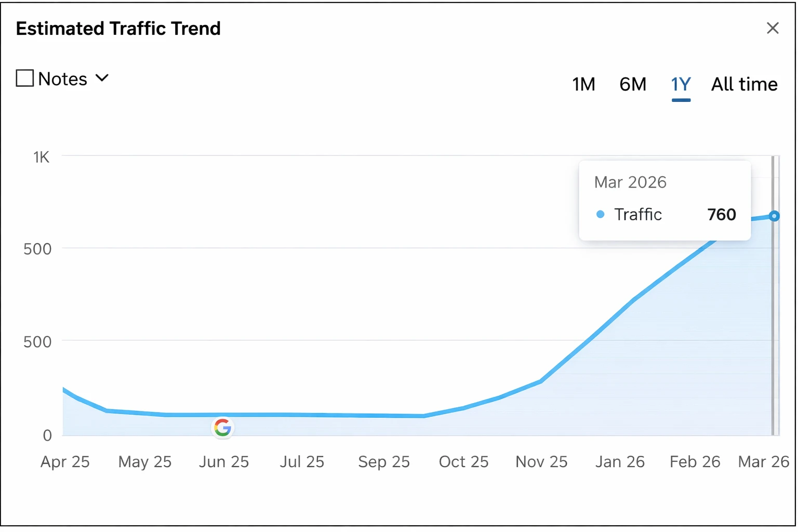The image size is (798, 532).
Task: Switch to the 1M time range
Action: (583, 84)
